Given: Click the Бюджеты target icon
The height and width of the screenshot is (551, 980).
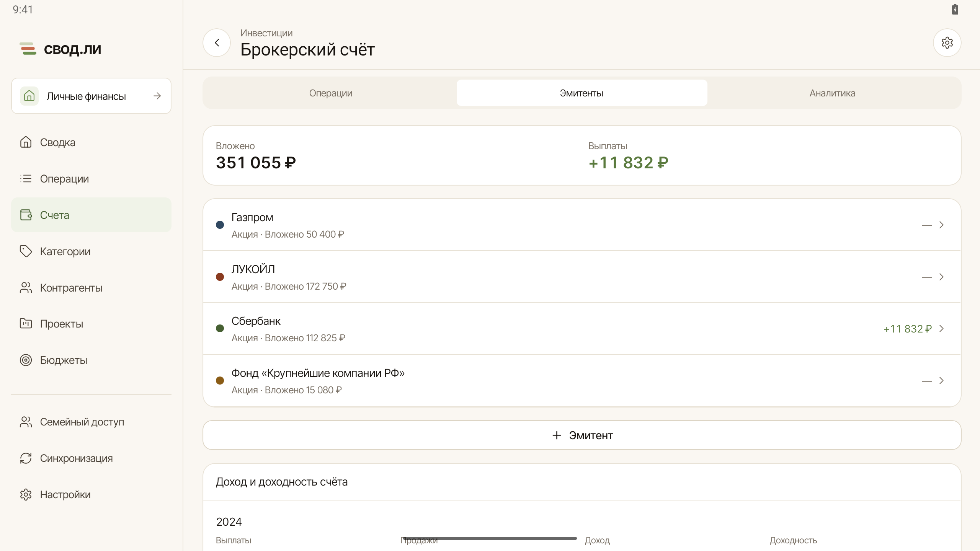Looking at the screenshot, I should pyautogui.click(x=26, y=360).
